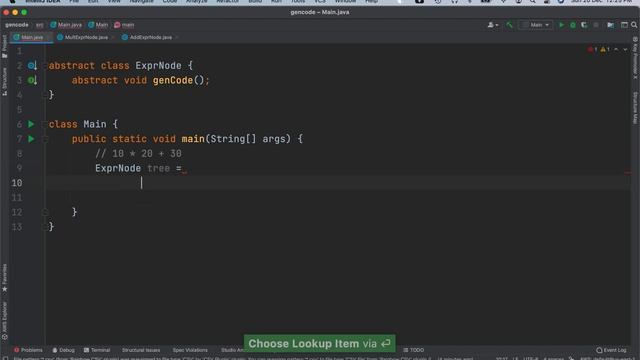Click Main.java in the breadcrumb navigation bar
Viewport: 640px width, 360px height.
[x=66, y=25]
